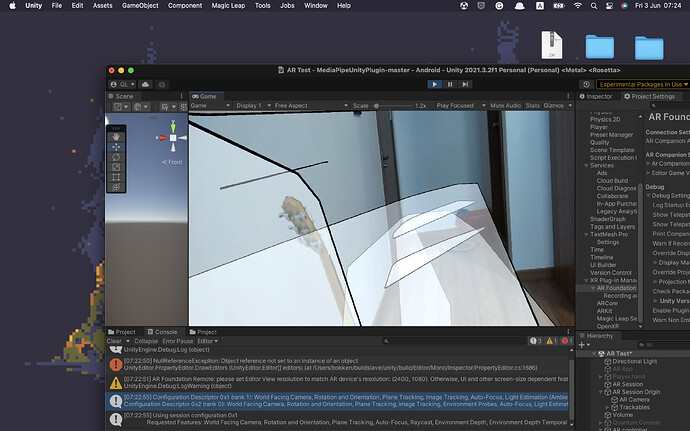Click the Console search field

[x=454, y=341]
